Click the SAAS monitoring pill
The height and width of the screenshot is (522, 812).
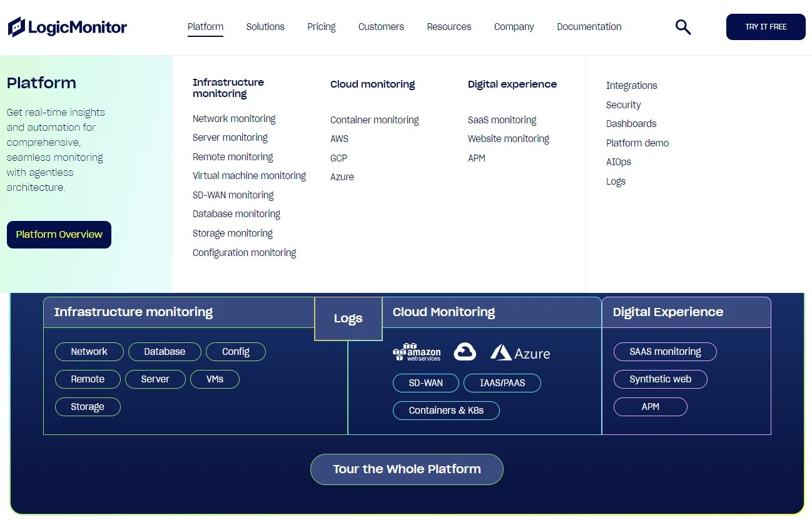pyautogui.click(x=665, y=352)
